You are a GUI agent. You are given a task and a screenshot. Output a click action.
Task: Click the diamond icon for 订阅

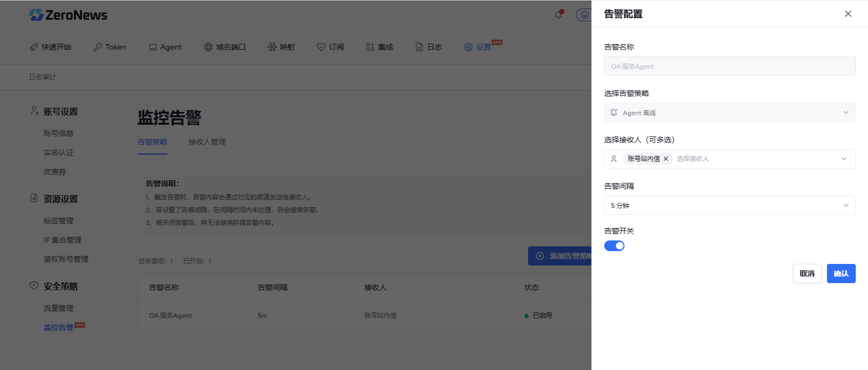point(321,47)
